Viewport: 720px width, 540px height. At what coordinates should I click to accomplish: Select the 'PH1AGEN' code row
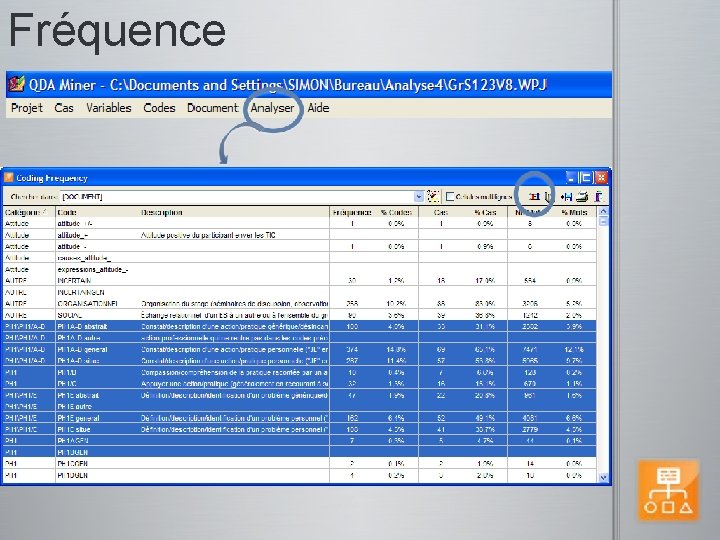pos(299,441)
